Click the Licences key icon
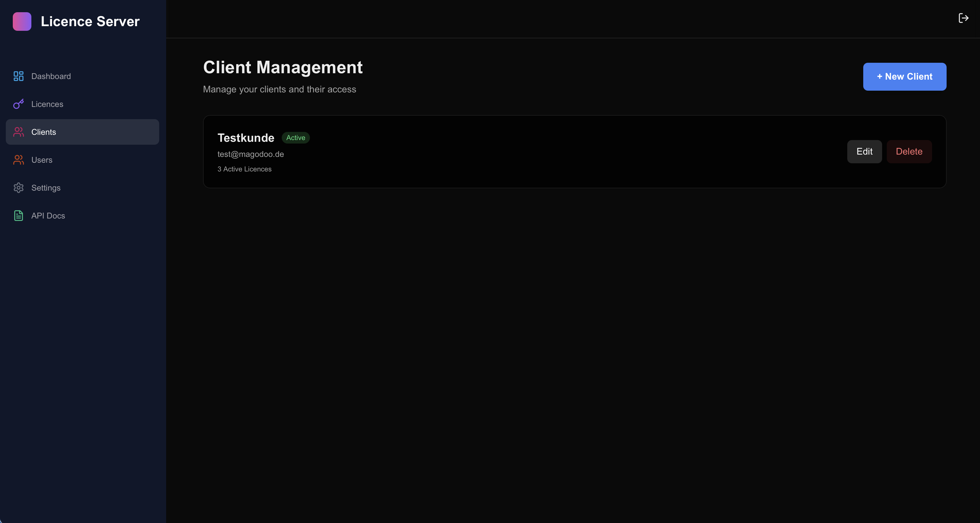 18,104
